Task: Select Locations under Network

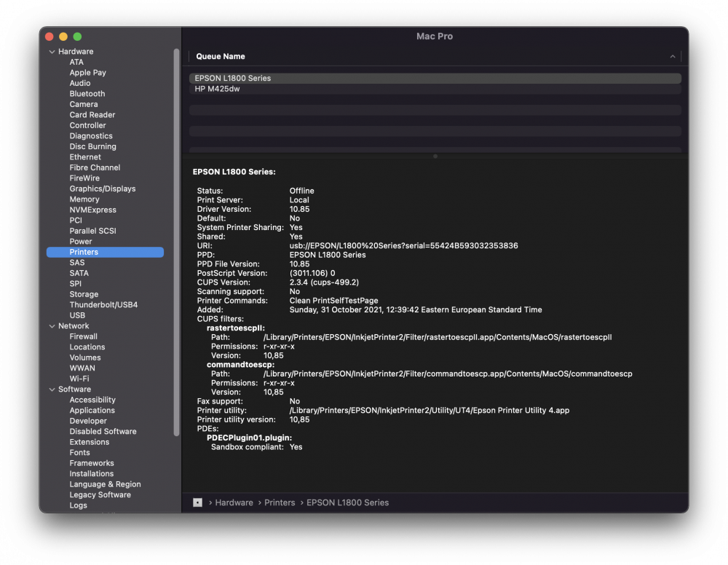Action: click(87, 347)
